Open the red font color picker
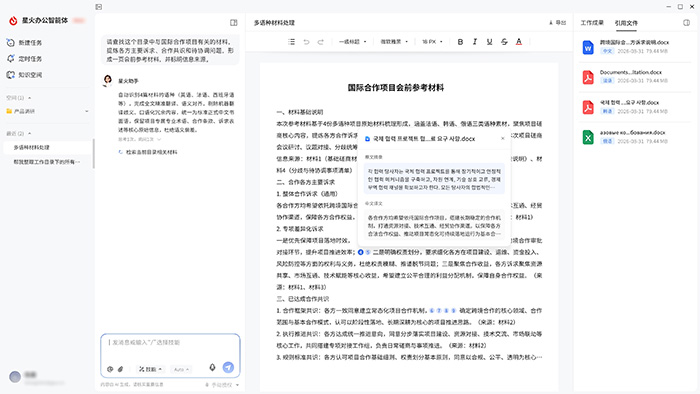This screenshot has width=700, height=394. pyautogui.click(x=519, y=42)
